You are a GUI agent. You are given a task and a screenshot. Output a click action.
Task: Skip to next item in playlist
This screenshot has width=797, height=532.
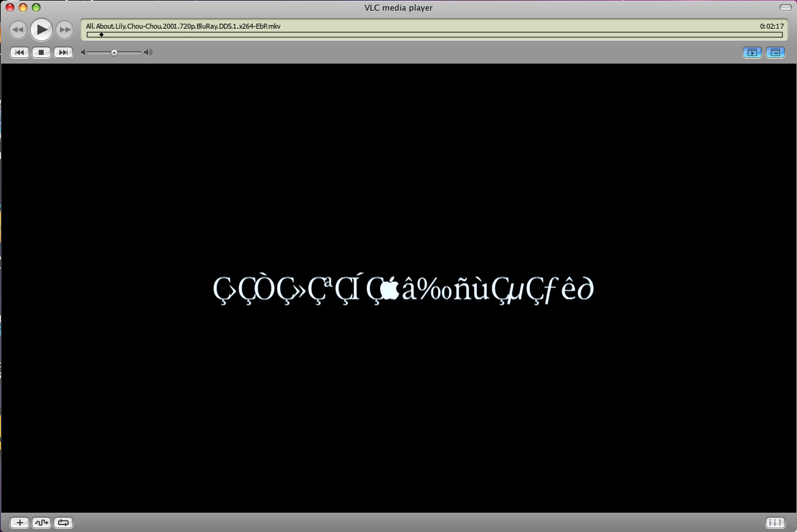tap(63, 52)
